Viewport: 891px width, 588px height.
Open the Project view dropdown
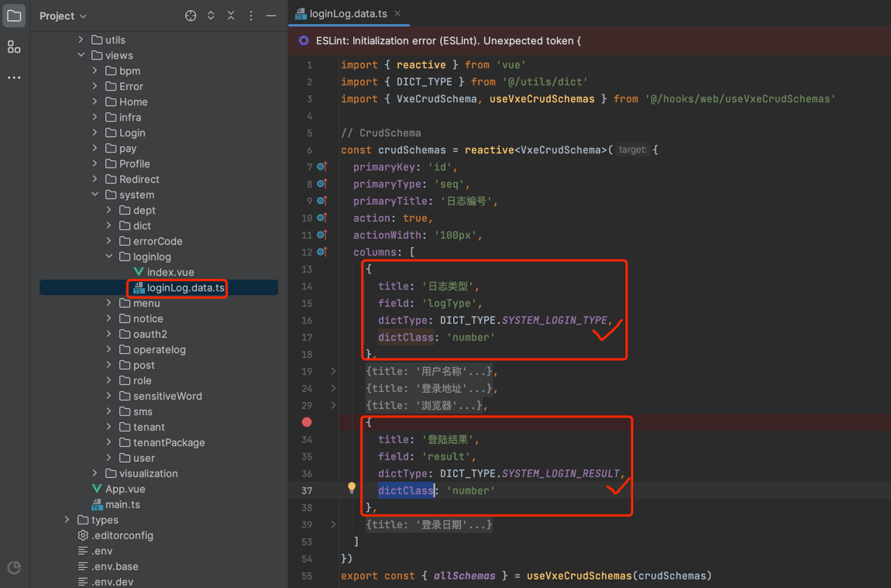[63, 15]
